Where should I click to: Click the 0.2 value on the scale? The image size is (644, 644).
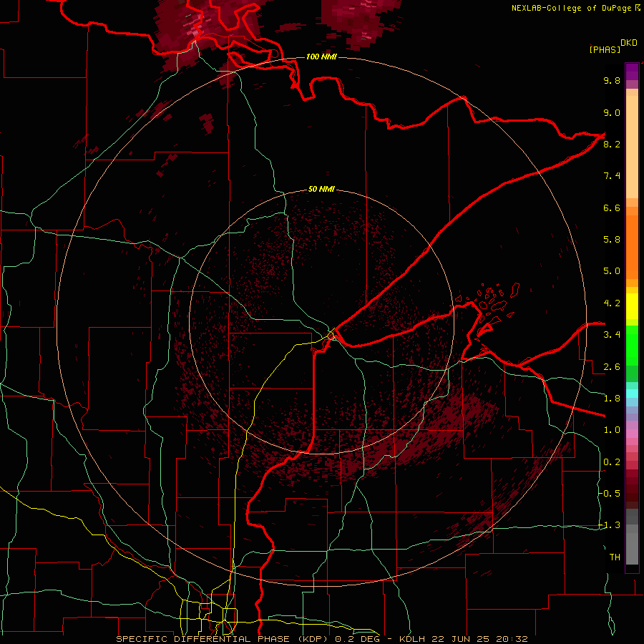(x=612, y=462)
